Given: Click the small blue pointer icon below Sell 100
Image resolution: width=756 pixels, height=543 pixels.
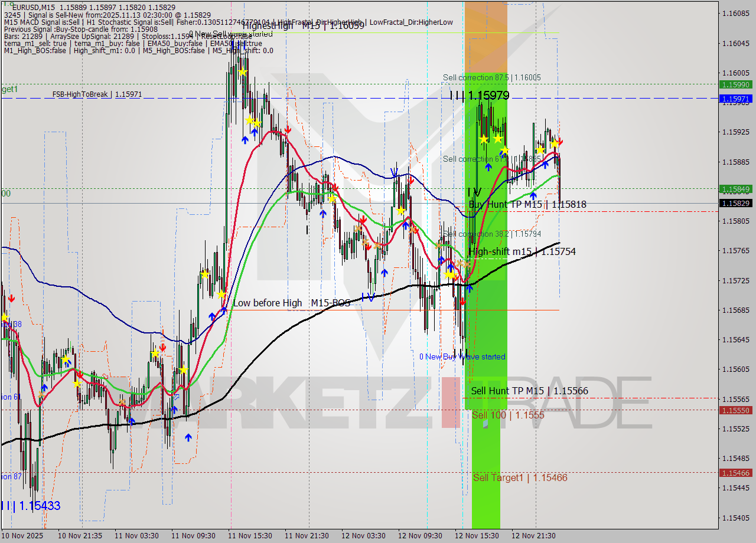Looking at the screenshot, I should click(485, 423).
